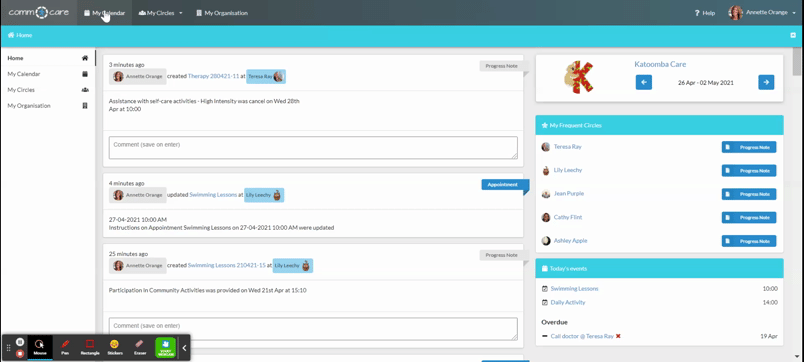
Task: Click the Help question mark icon
Action: click(697, 13)
